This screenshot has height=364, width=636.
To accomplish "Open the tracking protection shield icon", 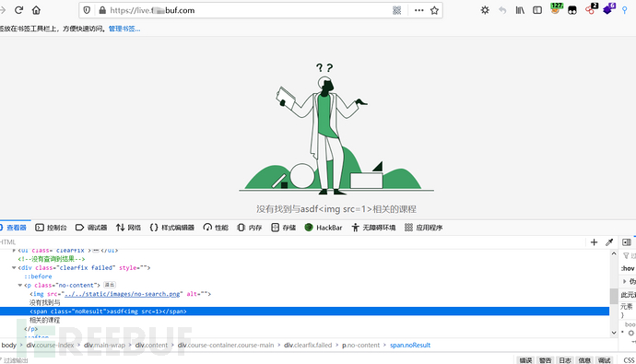I will pyautogui.click(x=87, y=10).
